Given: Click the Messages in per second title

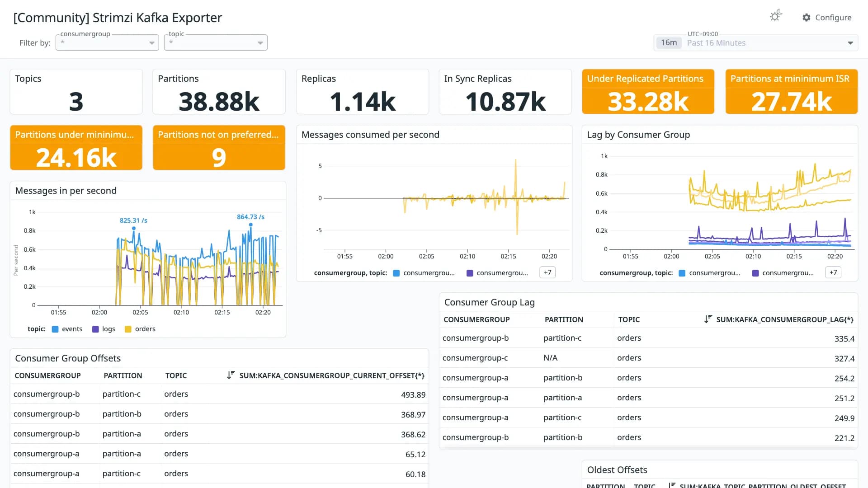Looking at the screenshot, I should point(66,191).
